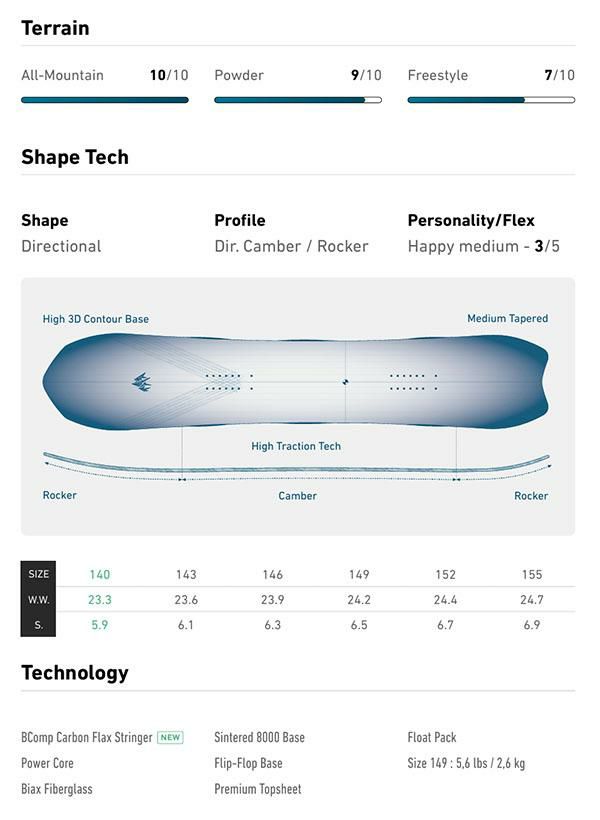Click the left camber contact point marker
The width and height of the screenshot is (600, 820).
click(x=182, y=479)
